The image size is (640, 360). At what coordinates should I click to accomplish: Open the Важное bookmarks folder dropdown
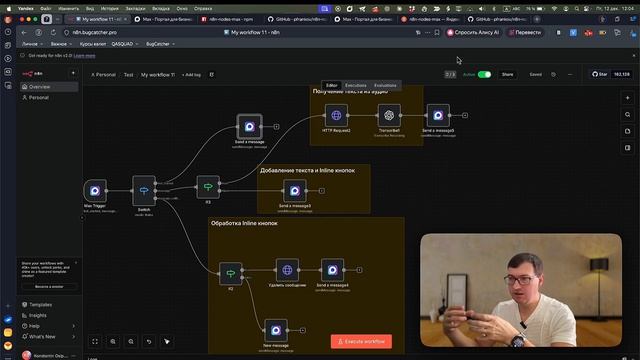coord(61,44)
